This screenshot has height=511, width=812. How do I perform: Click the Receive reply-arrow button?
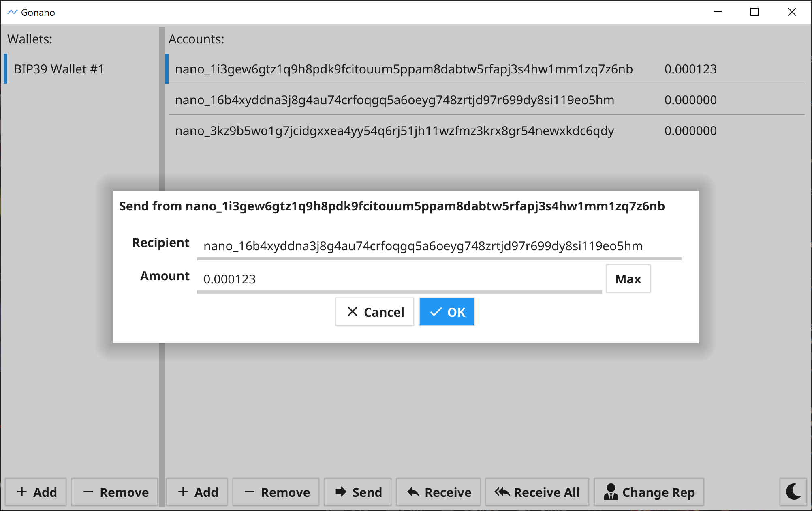point(438,492)
